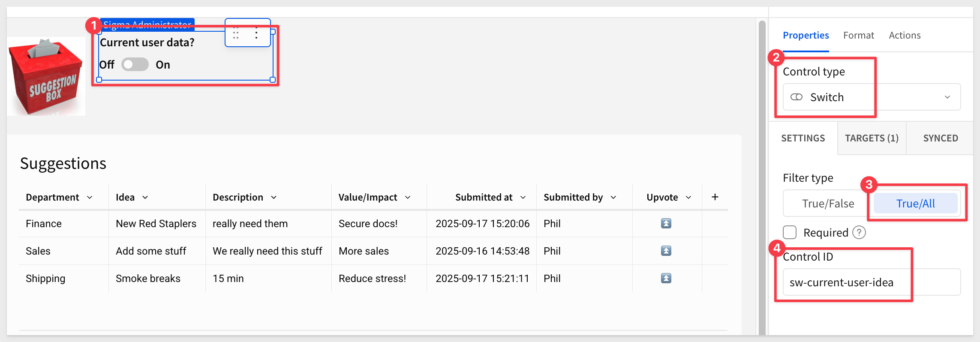The height and width of the screenshot is (342, 980).
Task: Click upvote icon for Sales row
Action: coord(666,251)
